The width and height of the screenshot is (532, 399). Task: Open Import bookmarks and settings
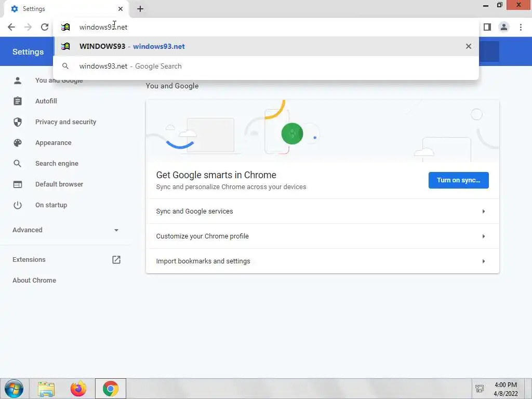click(322, 261)
